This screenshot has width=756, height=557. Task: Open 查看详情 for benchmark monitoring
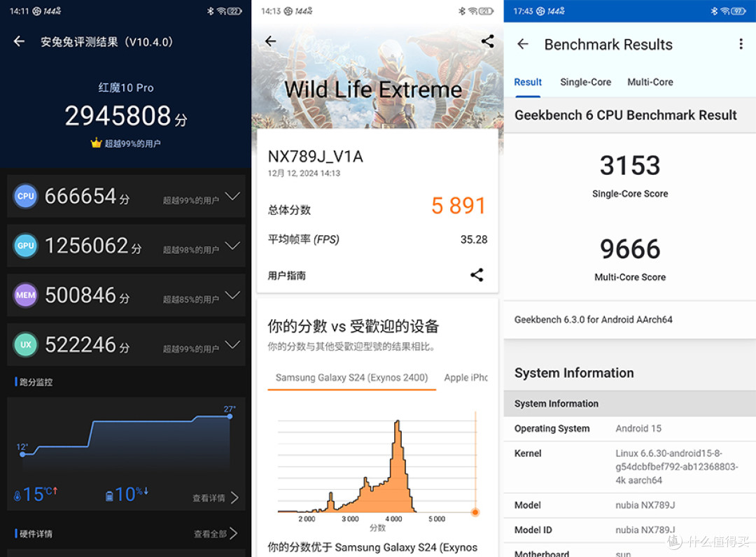(215, 498)
